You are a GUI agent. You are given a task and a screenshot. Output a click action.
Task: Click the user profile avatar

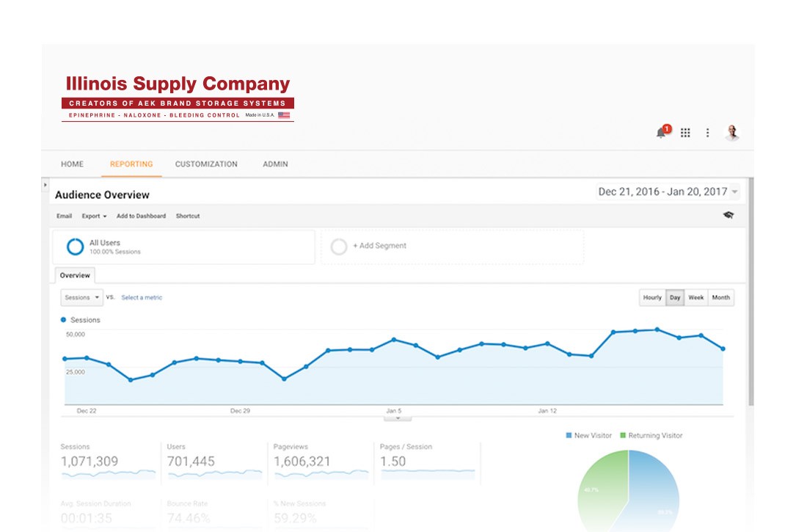(x=731, y=133)
